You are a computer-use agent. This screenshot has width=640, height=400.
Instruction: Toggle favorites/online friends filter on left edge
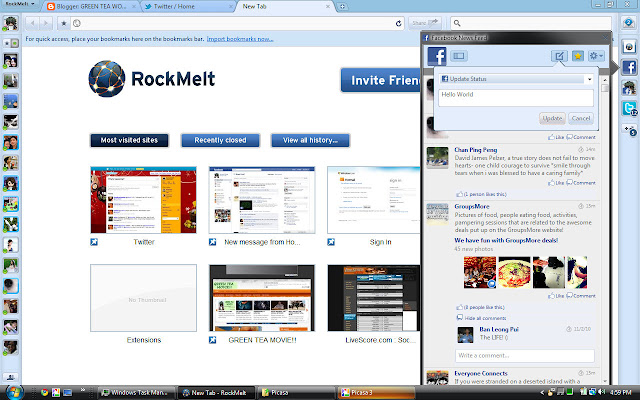click(11, 43)
